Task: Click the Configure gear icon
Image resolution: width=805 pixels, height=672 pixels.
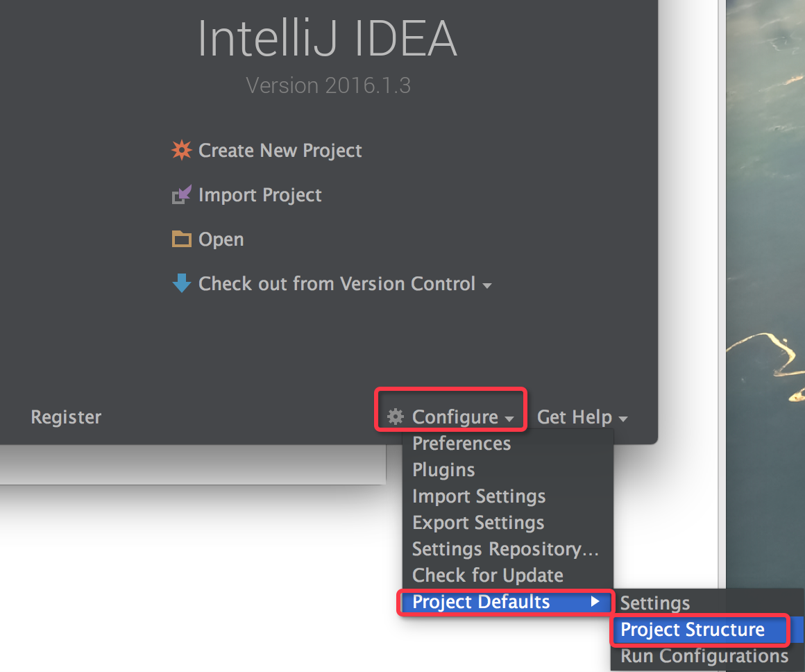Action: point(395,417)
